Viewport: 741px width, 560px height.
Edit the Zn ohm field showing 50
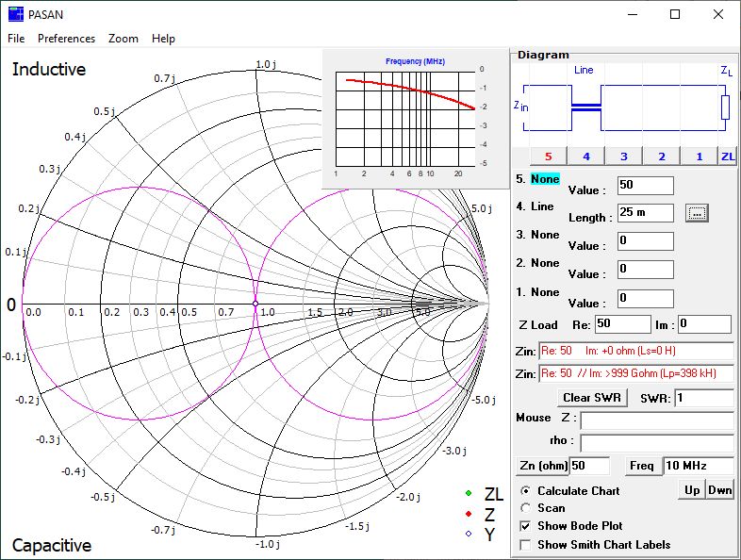pos(590,466)
